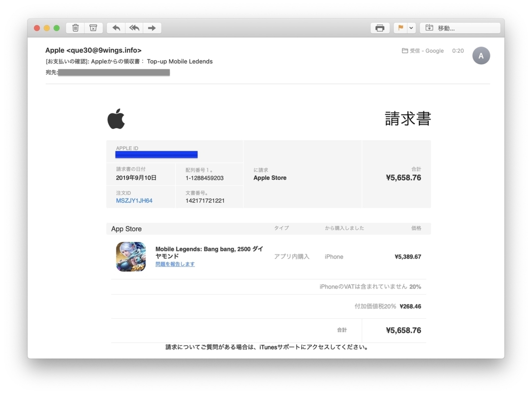Image resolution: width=532 pixels, height=395 pixels.
Task: Click the redacted blue Apple ID field
Action: click(x=156, y=154)
